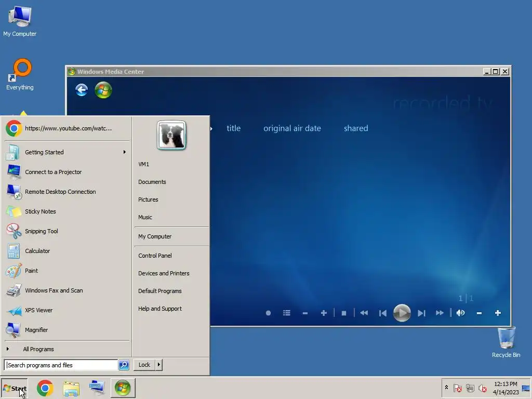Click the muted speaker tray icon
This screenshot has width=532, height=399.
482,388
